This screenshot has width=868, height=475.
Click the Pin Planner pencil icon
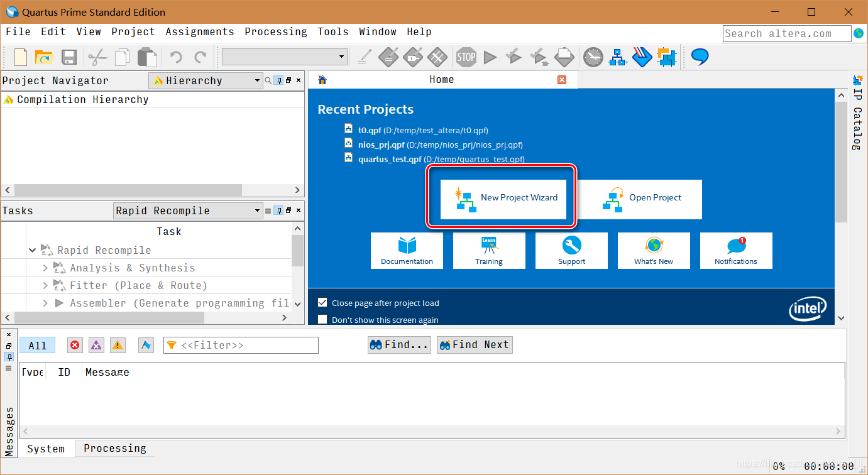coord(363,58)
